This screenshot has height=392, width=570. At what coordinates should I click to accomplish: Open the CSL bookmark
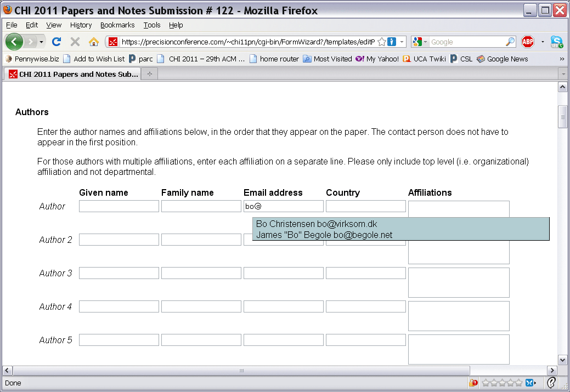tap(461, 59)
